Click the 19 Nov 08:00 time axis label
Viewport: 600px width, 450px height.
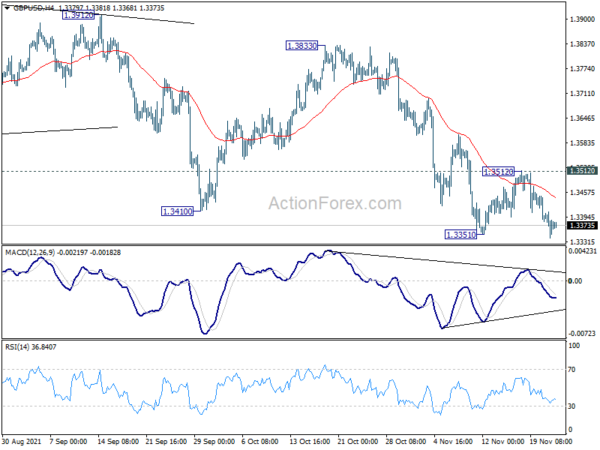(x=551, y=442)
